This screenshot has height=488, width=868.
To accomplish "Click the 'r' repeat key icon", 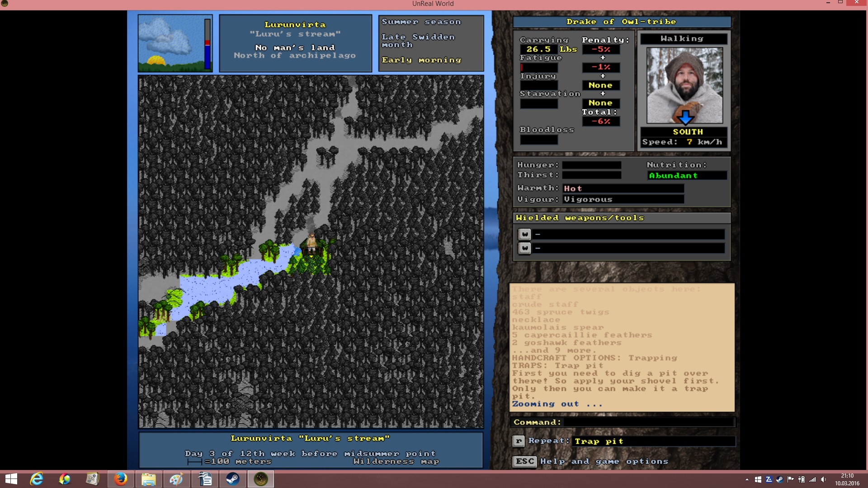I will (x=519, y=441).
